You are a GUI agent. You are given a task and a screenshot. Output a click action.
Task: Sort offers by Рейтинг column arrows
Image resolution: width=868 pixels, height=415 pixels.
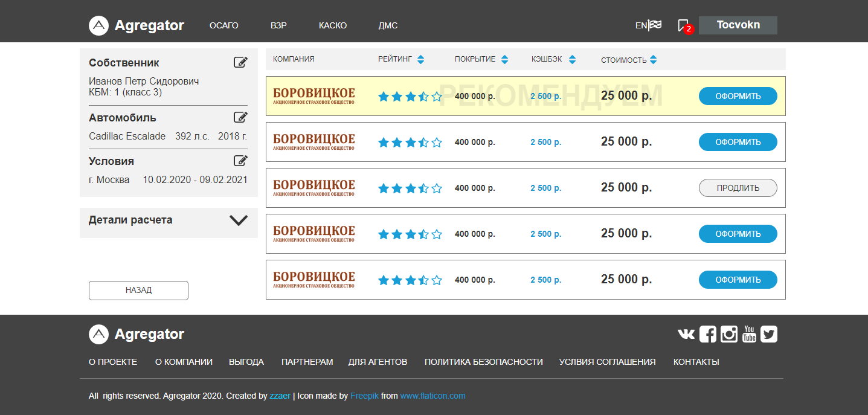point(420,59)
